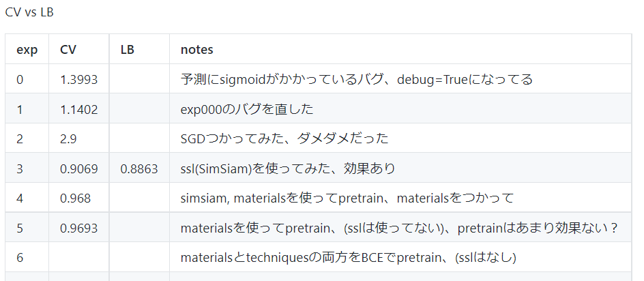Click CV value 1.1402 in row 1
The image size is (644, 281).
click(79, 109)
